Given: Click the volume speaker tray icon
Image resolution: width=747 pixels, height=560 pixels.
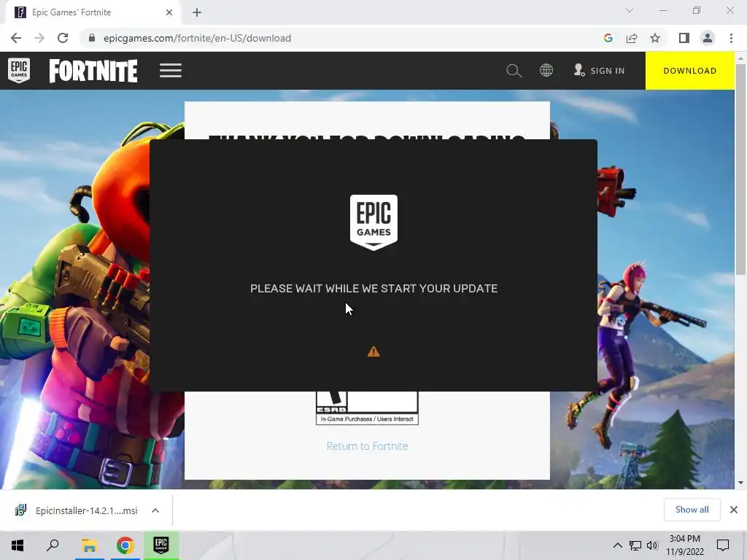Looking at the screenshot, I should (651, 545).
